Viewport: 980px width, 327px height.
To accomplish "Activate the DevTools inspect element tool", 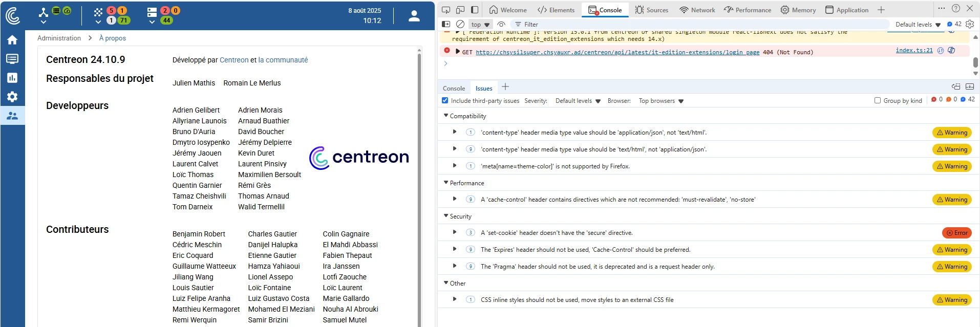I will pyautogui.click(x=446, y=10).
